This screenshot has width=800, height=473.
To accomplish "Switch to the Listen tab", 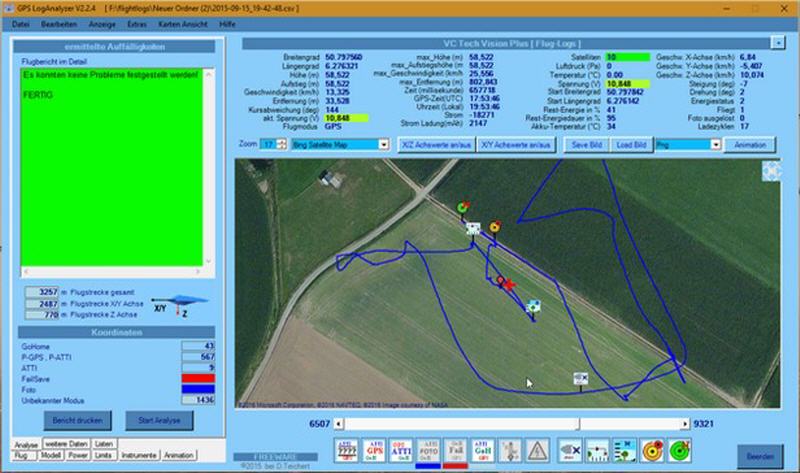I will click(104, 444).
